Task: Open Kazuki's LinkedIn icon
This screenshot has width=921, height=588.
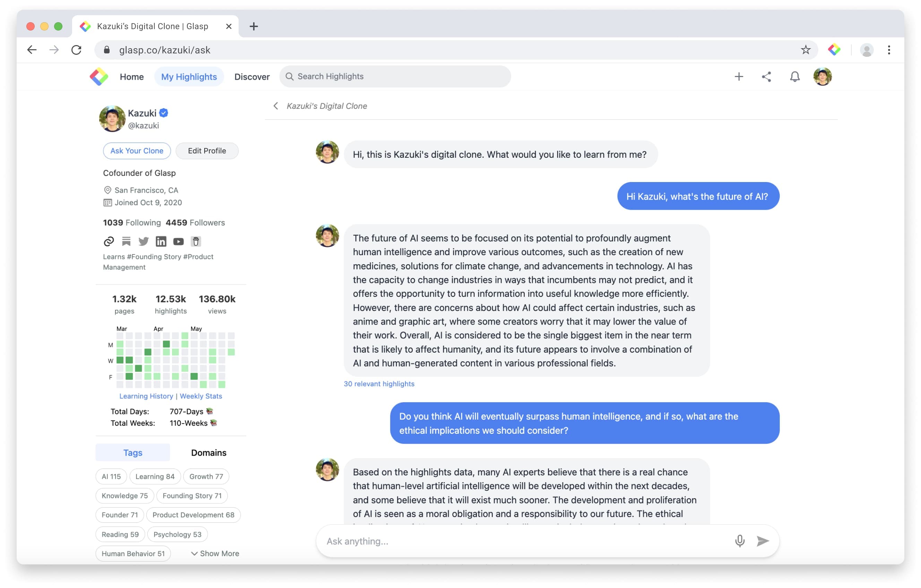Action: point(161,241)
